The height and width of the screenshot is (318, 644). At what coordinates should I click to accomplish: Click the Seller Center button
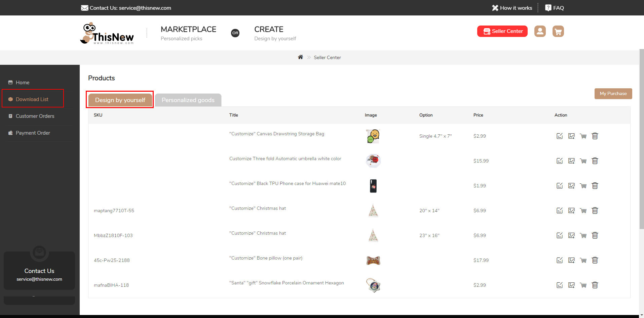point(502,31)
